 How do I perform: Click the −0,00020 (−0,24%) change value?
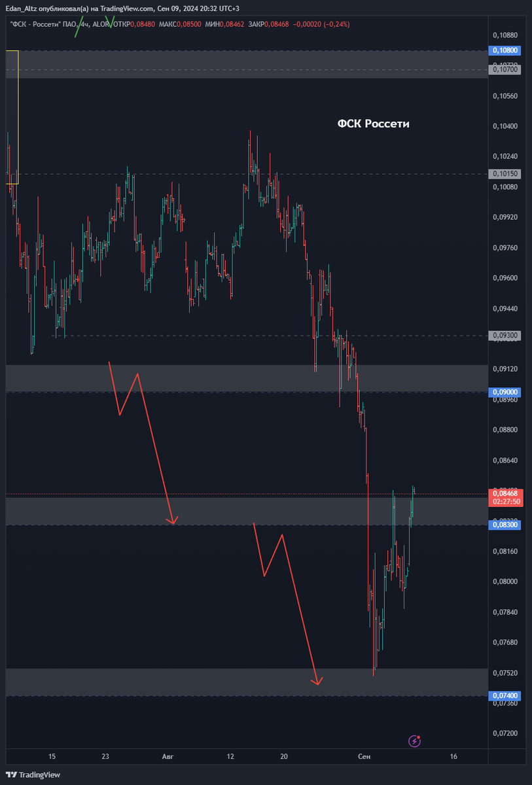tap(321, 24)
